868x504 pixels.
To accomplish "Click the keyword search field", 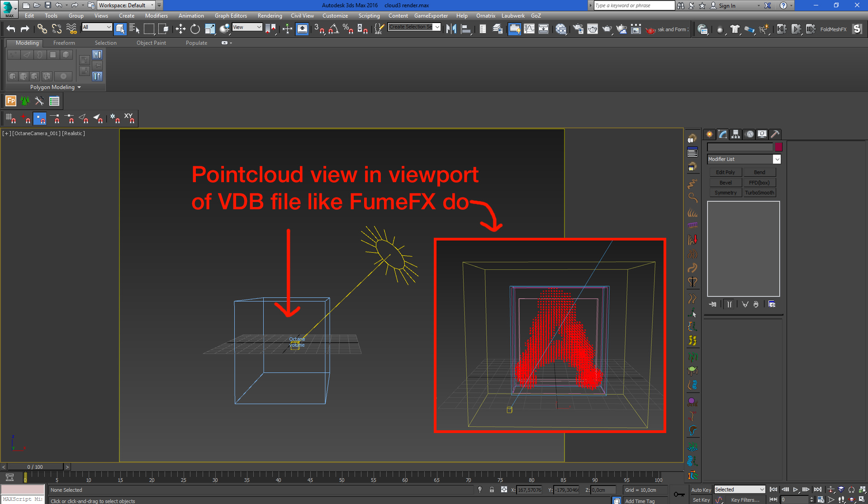I will 634,5.
